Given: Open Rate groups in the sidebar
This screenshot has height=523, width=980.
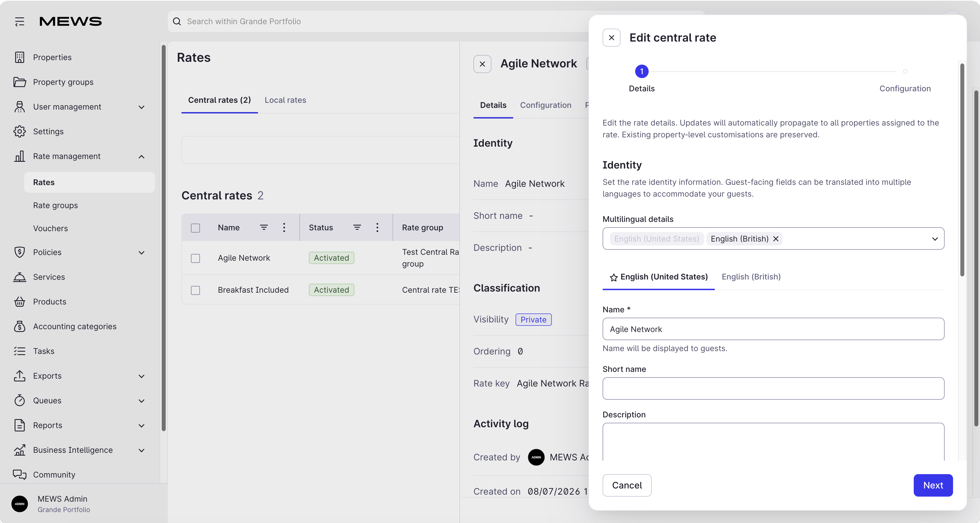Looking at the screenshot, I should (x=55, y=205).
